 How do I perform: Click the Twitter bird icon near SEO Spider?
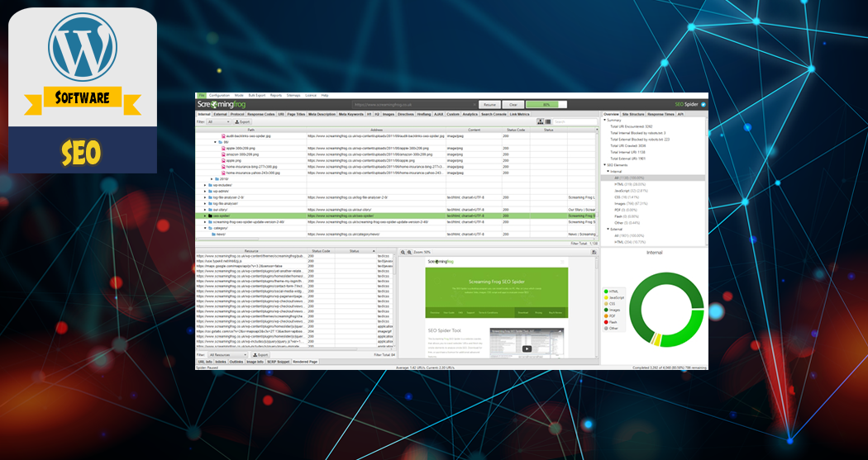tap(703, 105)
